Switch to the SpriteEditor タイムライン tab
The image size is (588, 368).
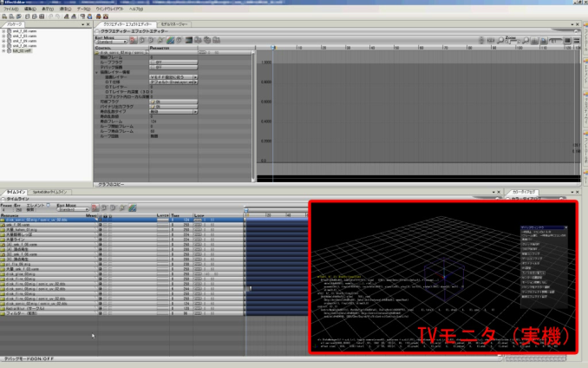pyautogui.click(x=49, y=190)
